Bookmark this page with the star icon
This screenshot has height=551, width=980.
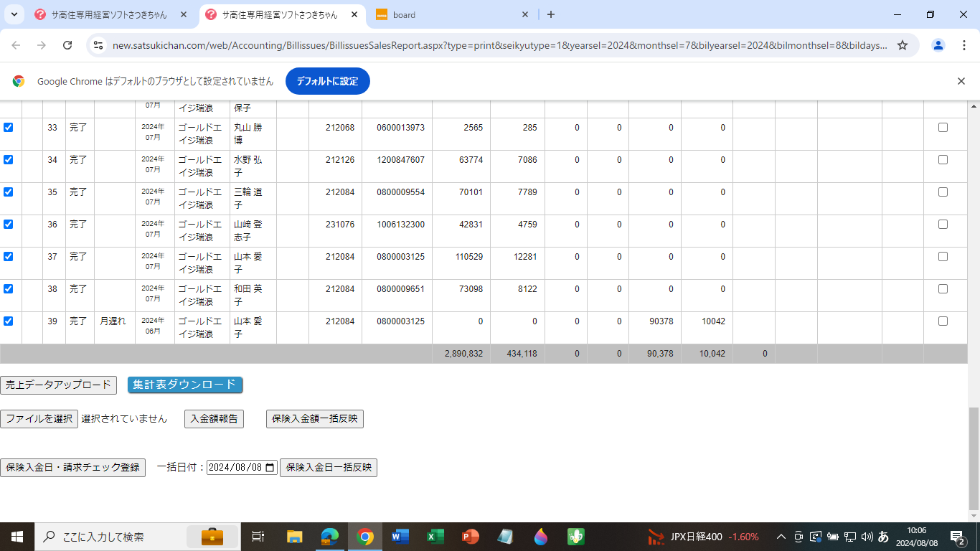click(x=903, y=45)
